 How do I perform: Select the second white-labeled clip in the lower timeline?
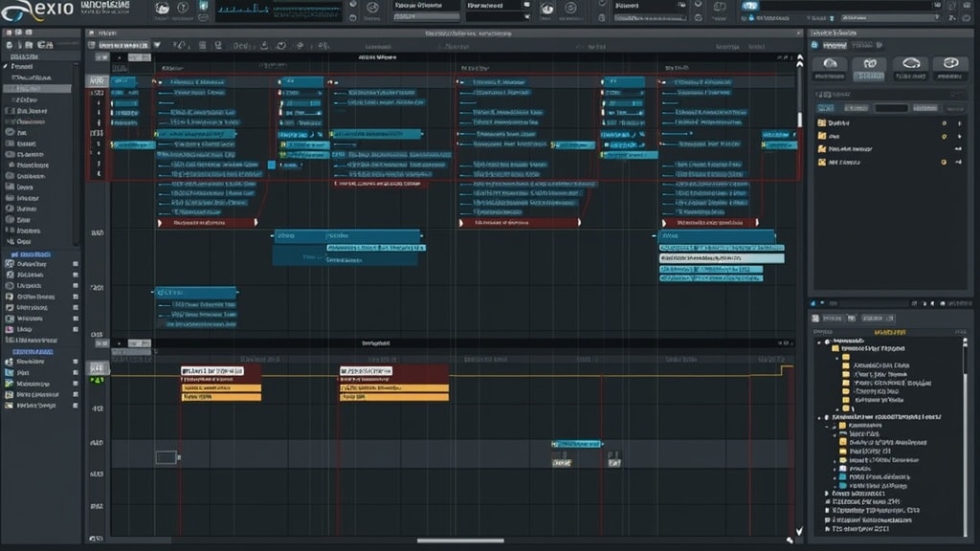367,371
